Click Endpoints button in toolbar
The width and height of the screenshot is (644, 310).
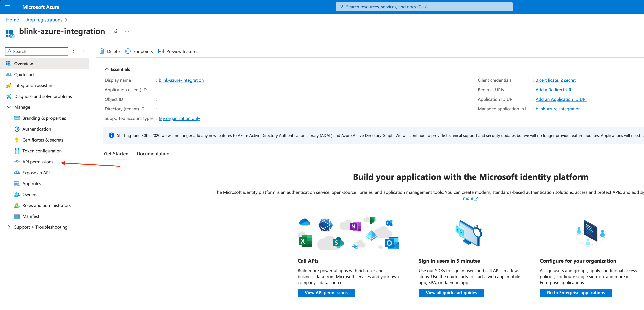[x=139, y=51]
